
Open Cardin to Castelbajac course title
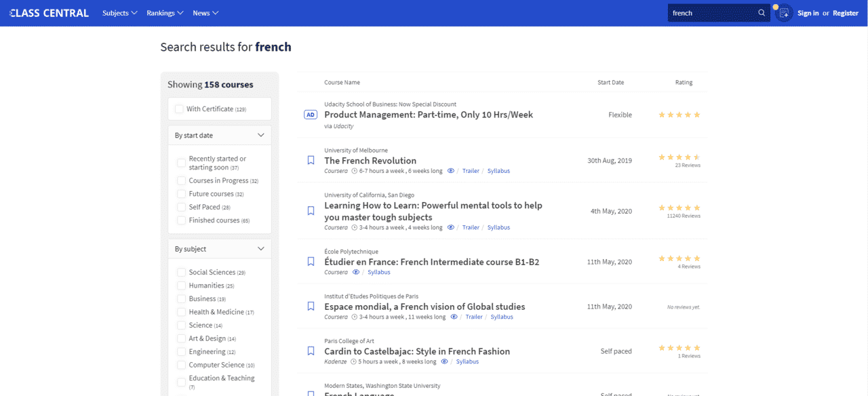[x=417, y=351]
